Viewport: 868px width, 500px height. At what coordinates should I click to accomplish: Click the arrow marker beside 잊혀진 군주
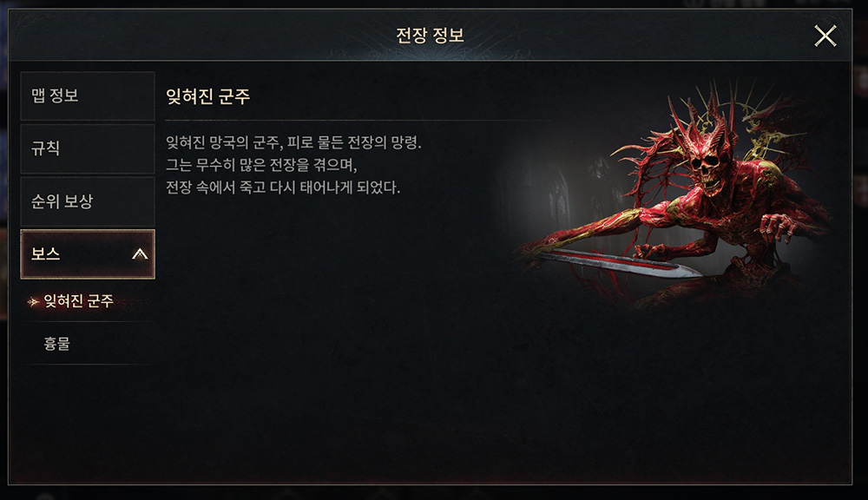click(x=33, y=302)
